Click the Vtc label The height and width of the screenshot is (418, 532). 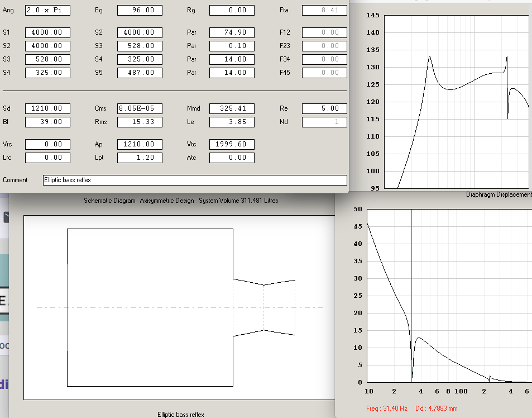tap(191, 144)
